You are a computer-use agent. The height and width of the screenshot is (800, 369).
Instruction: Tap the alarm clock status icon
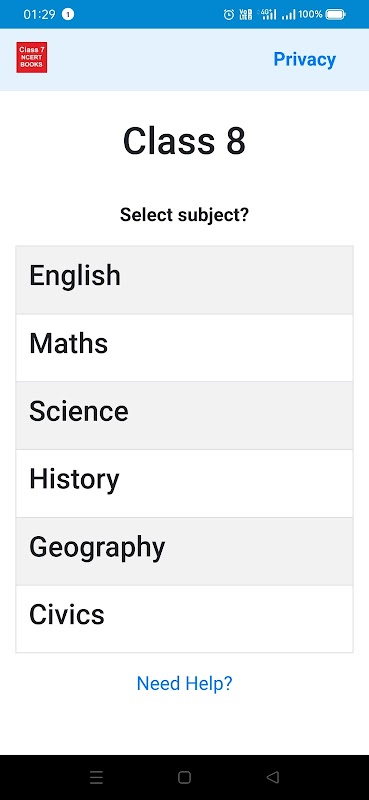pos(229,14)
